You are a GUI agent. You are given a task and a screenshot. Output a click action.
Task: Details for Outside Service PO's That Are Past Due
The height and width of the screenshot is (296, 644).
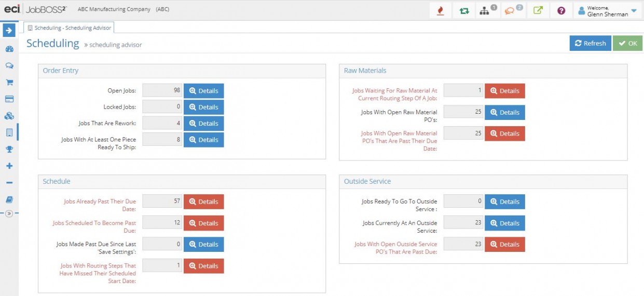coord(505,244)
